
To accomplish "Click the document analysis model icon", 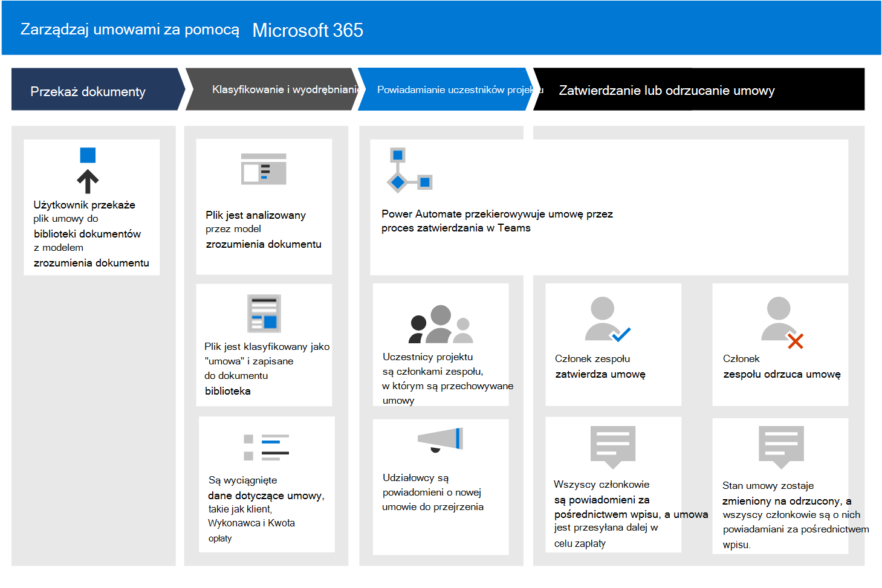I will (264, 169).
